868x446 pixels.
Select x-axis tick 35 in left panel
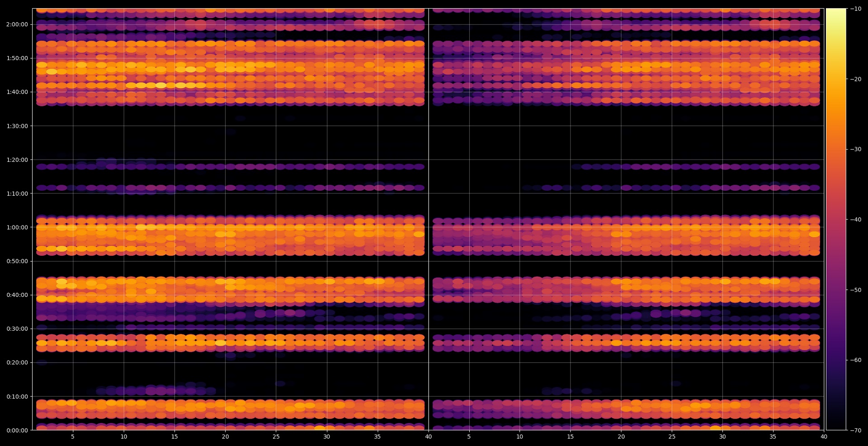click(x=377, y=437)
